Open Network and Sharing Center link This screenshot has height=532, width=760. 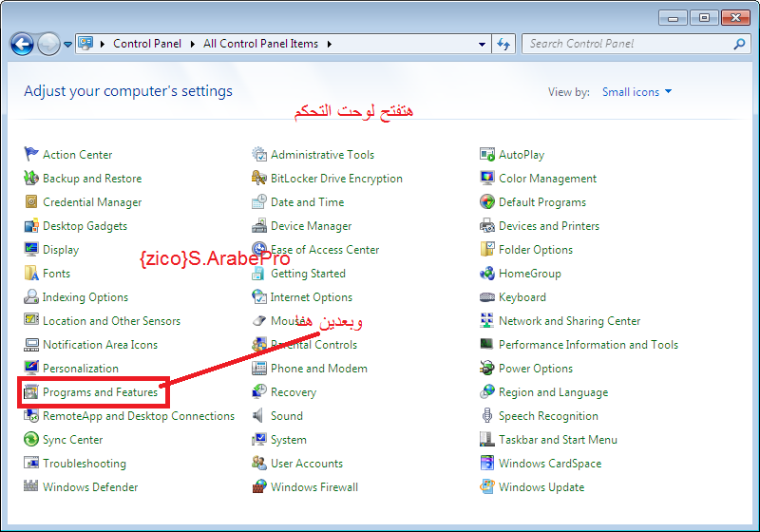569,321
